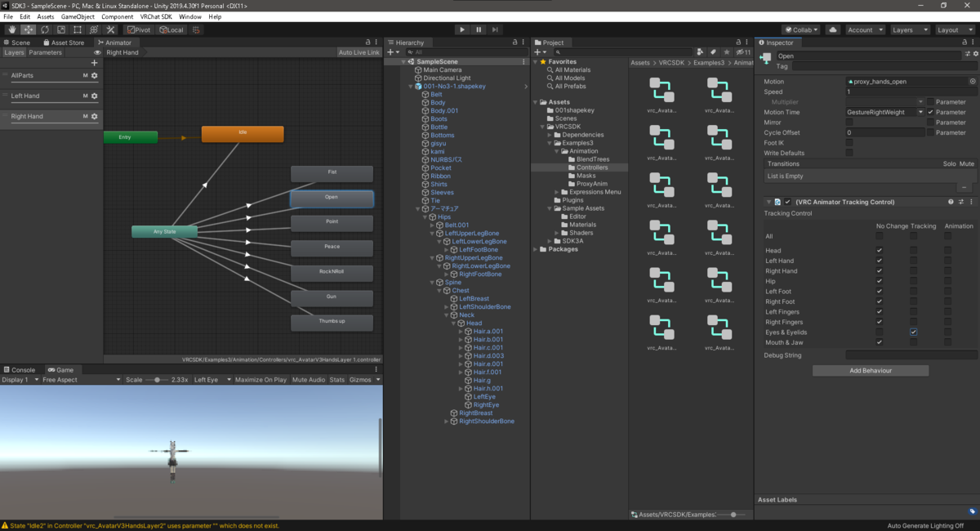Adjust the Game view Scale slider
980x531 pixels.
point(157,380)
